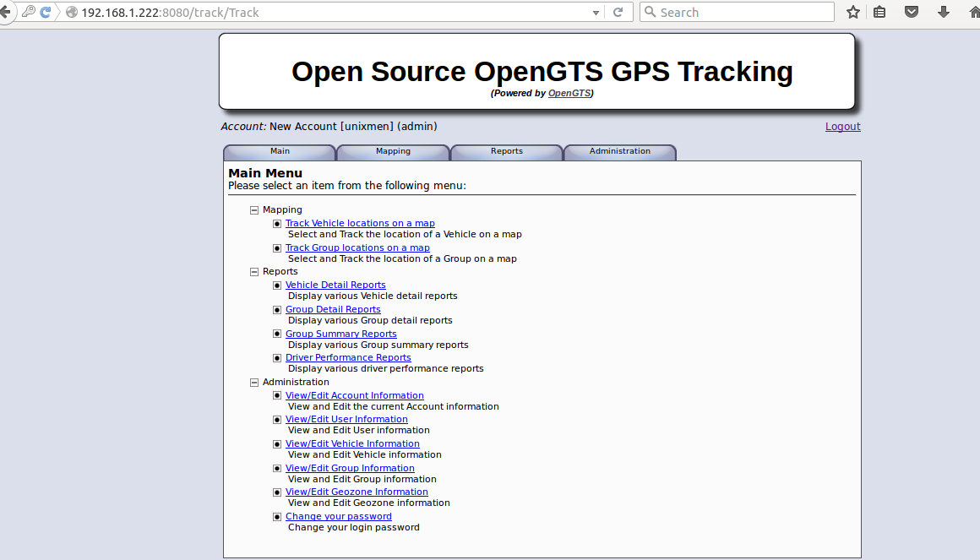Open the Change your password link
This screenshot has height=560, width=980.
tap(339, 516)
